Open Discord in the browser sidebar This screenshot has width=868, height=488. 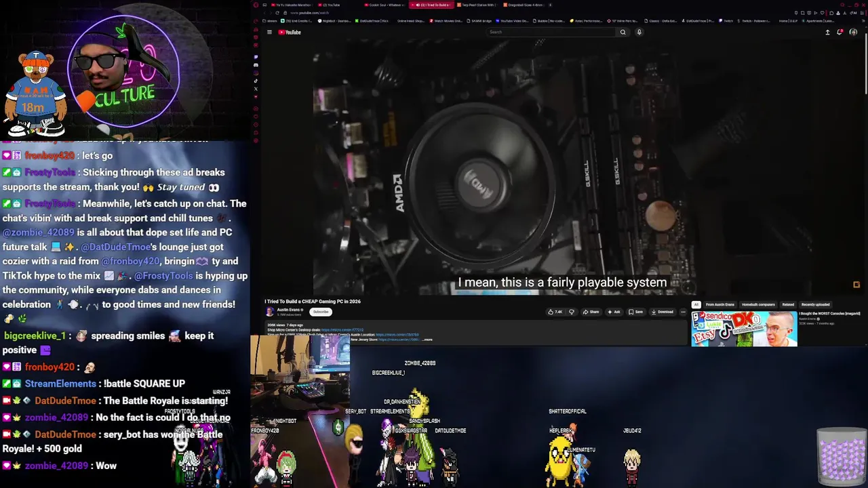click(256, 65)
